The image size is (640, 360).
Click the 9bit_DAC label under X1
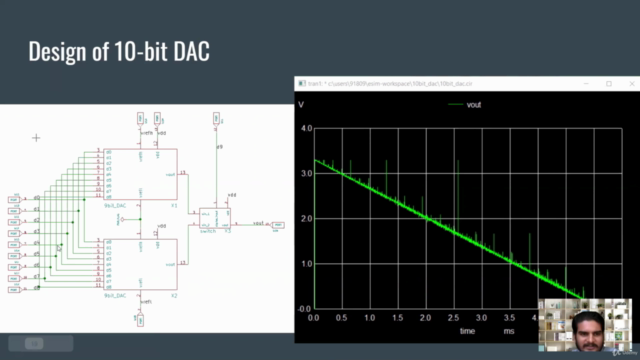(x=115, y=205)
